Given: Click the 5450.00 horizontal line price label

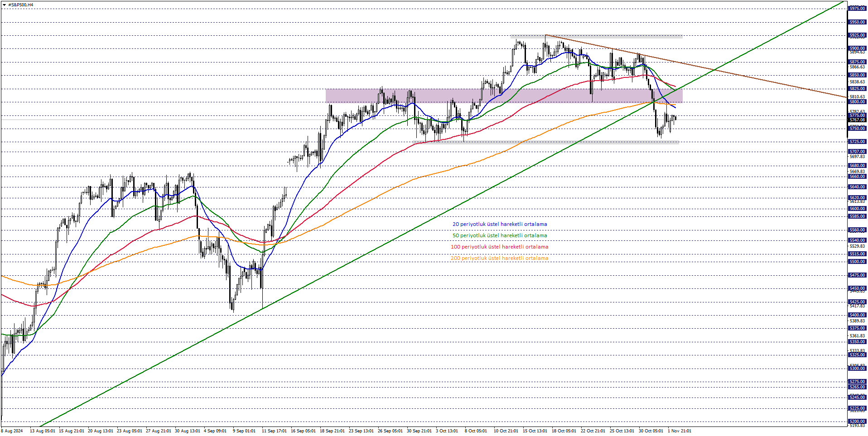Looking at the screenshot, I should coord(857,288).
